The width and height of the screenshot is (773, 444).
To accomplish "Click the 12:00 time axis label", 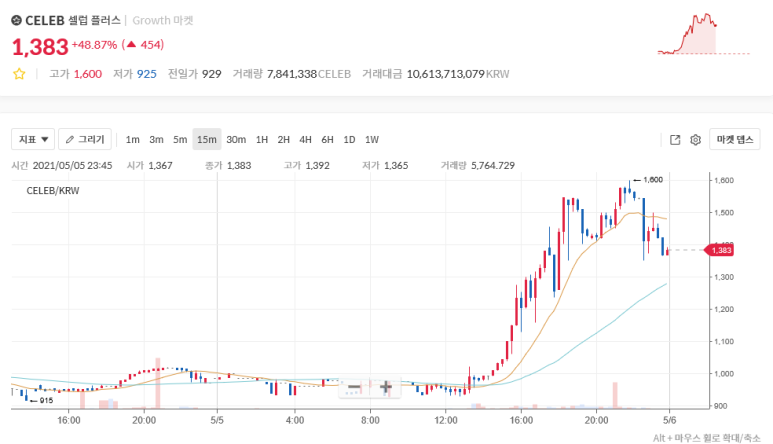I will point(446,420).
